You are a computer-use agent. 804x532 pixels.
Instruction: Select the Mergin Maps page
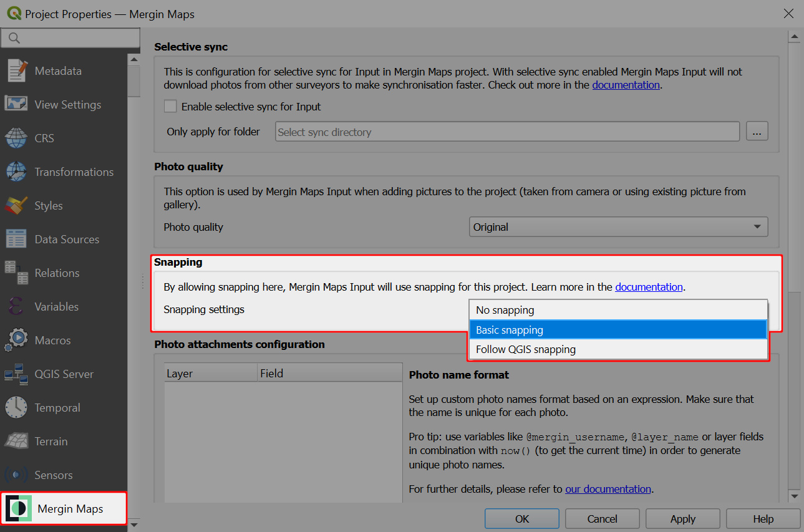click(64, 508)
